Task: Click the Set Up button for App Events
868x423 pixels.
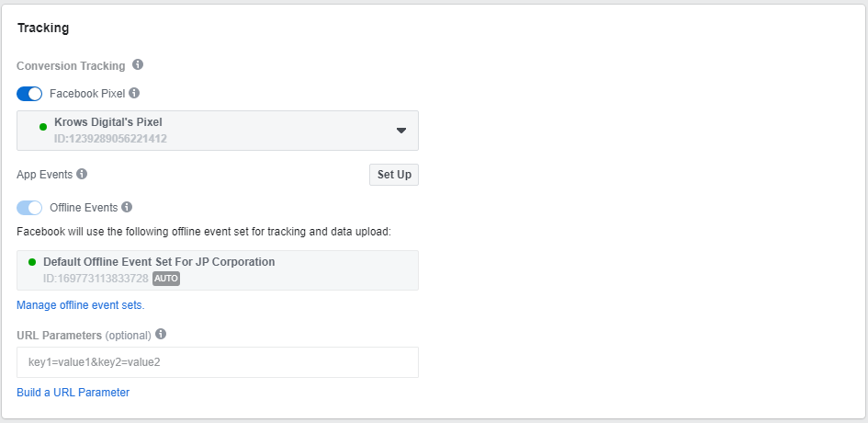Action: tap(394, 175)
